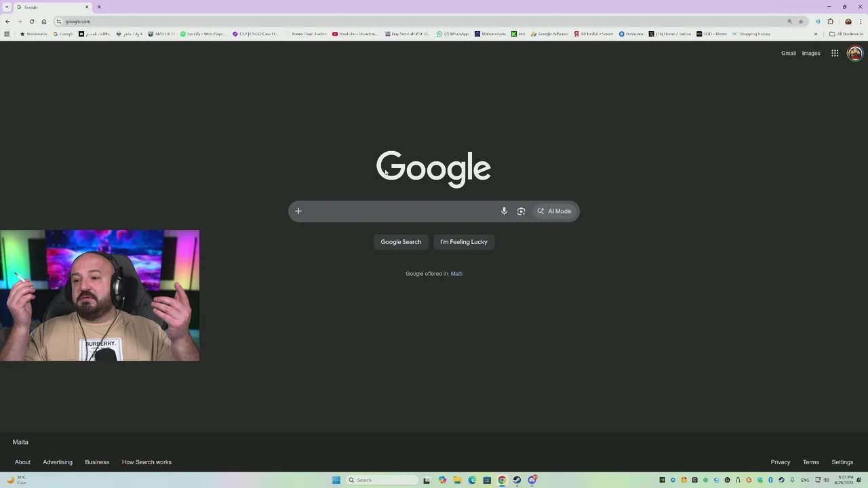
Task: Start voice search with microphone icon
Action: (504, 211)
